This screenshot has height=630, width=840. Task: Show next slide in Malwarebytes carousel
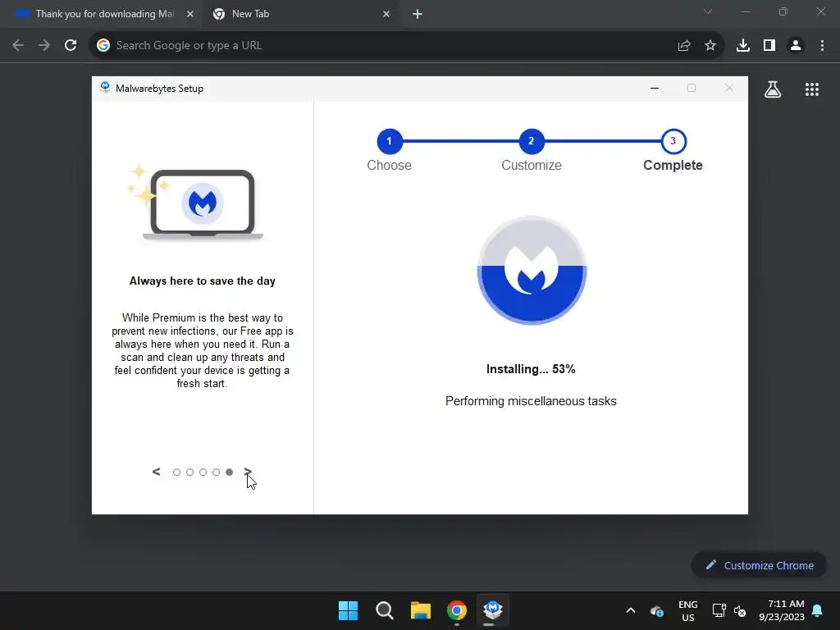click(248, 472)
